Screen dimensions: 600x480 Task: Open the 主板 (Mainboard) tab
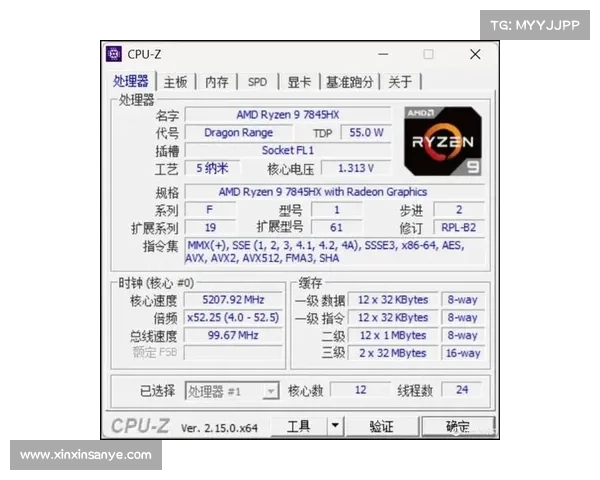pos(176,82)
